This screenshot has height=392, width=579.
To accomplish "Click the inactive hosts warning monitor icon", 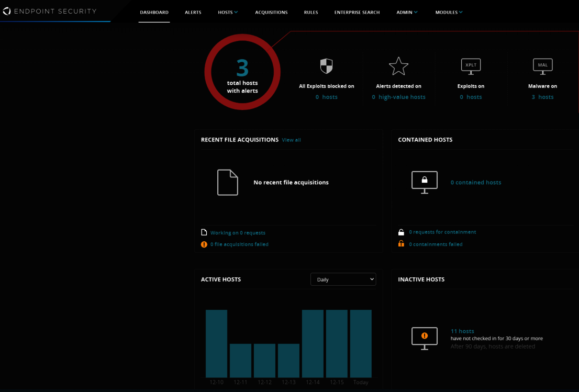I will [424, 338].
